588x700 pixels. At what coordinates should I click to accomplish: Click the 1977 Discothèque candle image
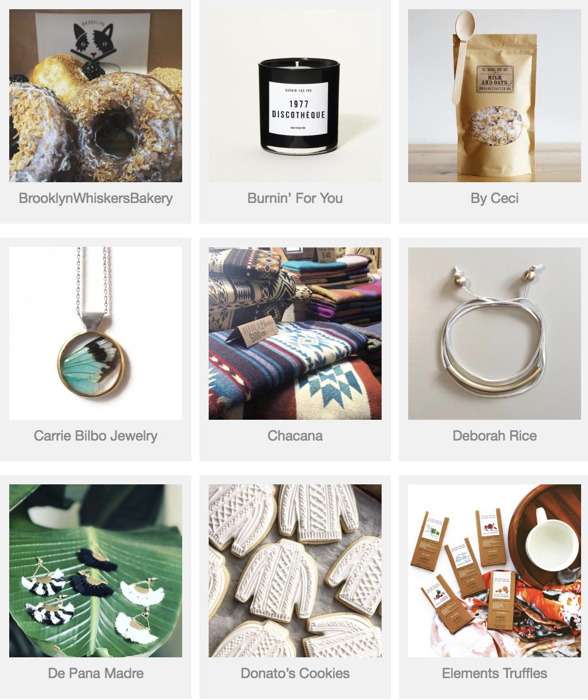(x=295, y=96)
